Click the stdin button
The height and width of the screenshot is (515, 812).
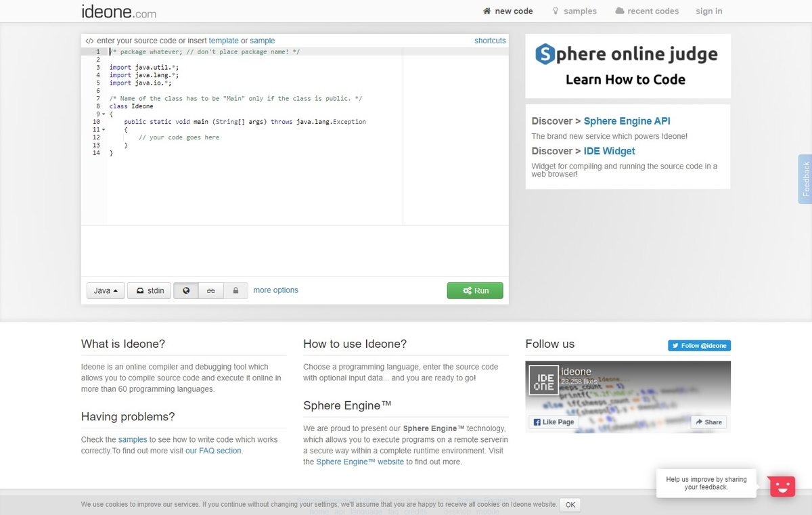coord(149,290)
